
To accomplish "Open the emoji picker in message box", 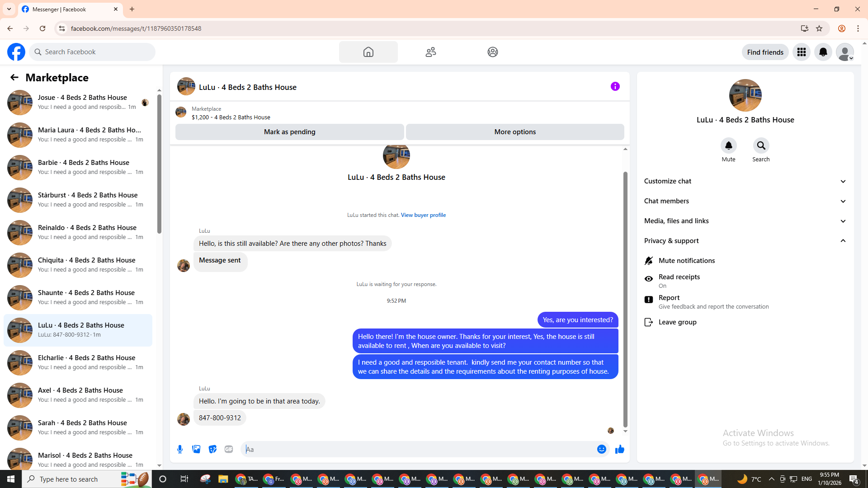I will (601, 449).
